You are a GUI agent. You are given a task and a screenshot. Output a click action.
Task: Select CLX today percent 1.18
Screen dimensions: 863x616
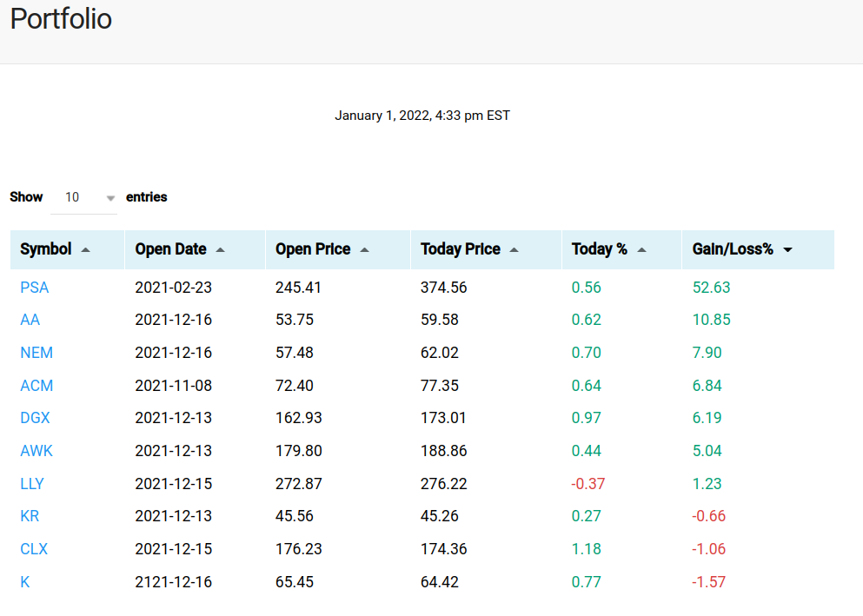pos(586,549)
